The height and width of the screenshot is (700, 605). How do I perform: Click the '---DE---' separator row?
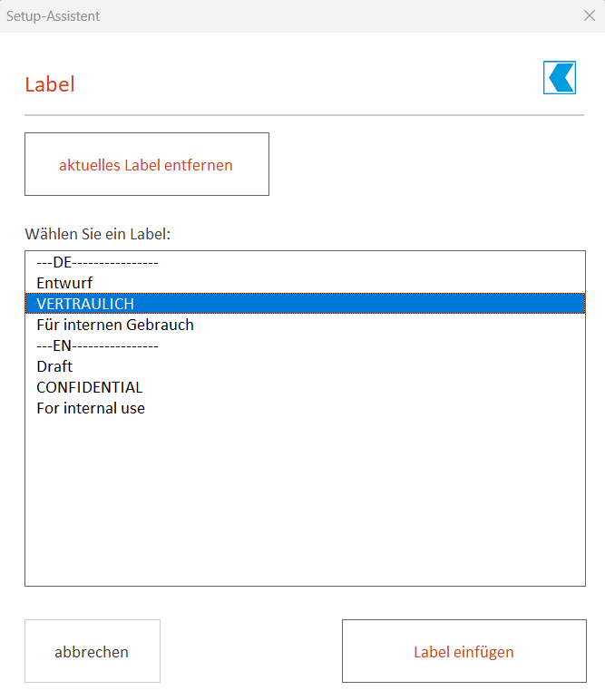coord(305,262)
